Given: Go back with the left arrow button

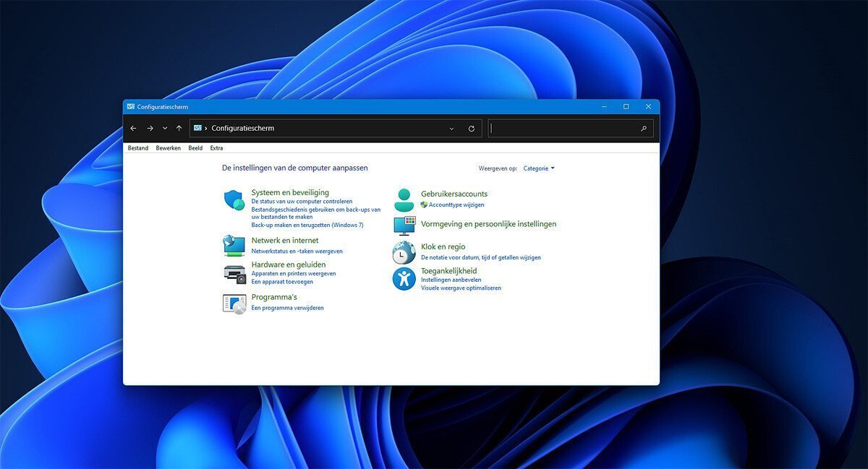Looking at the screenshot, I should [x=133, y=128].
